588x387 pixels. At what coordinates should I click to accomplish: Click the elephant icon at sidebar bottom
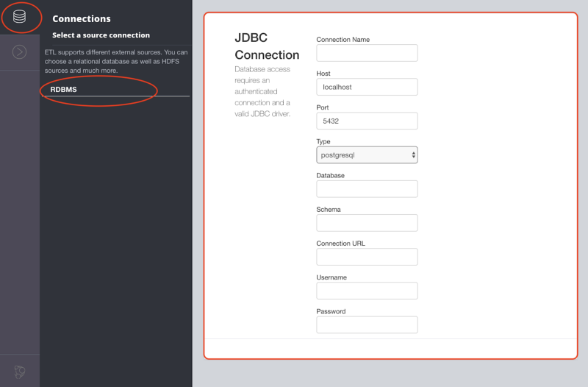click(20, 372)
